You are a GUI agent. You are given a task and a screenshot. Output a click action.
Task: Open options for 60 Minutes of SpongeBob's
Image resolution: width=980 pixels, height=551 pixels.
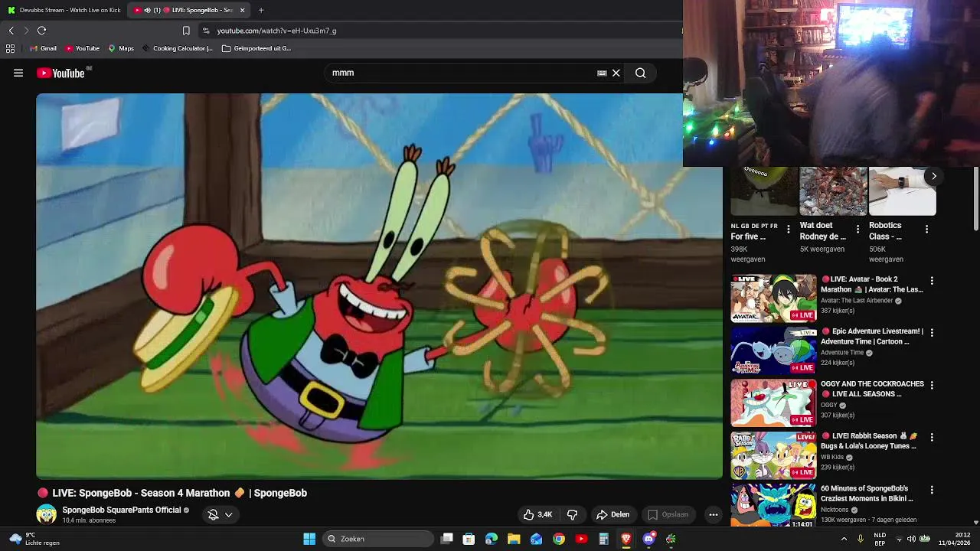point(932,490)
